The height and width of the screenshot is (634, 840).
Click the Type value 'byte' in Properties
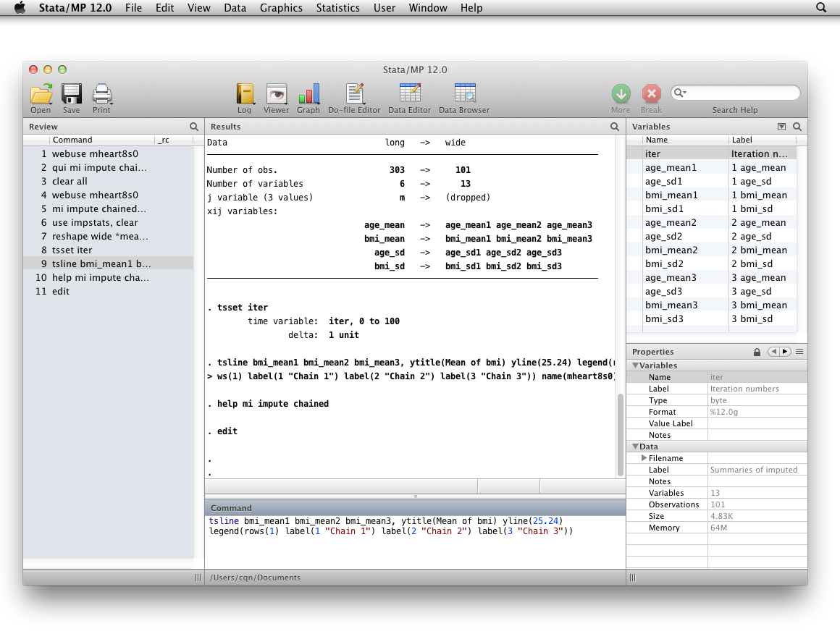point(718,400)
